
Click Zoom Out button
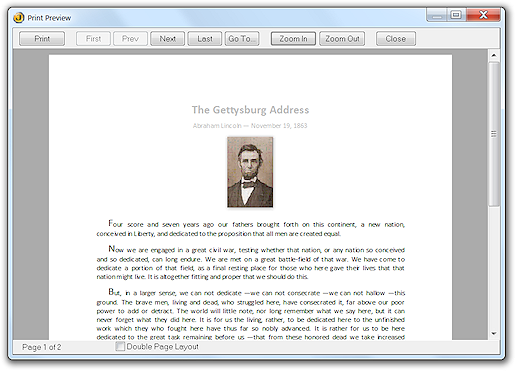tap(342, 39)
